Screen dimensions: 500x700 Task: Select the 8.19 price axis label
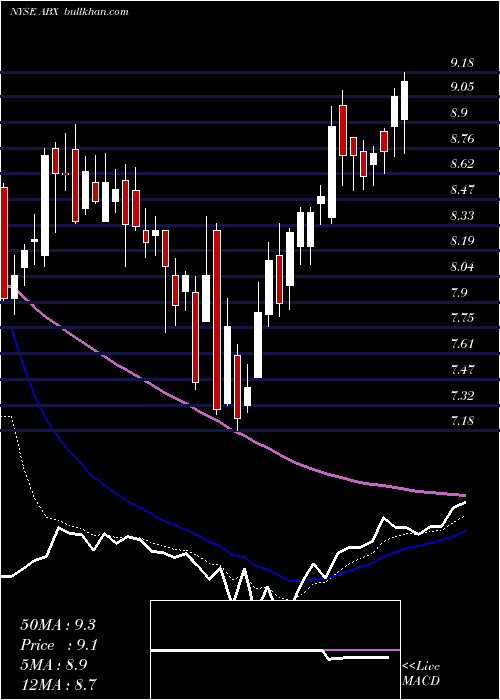(461, 241)
